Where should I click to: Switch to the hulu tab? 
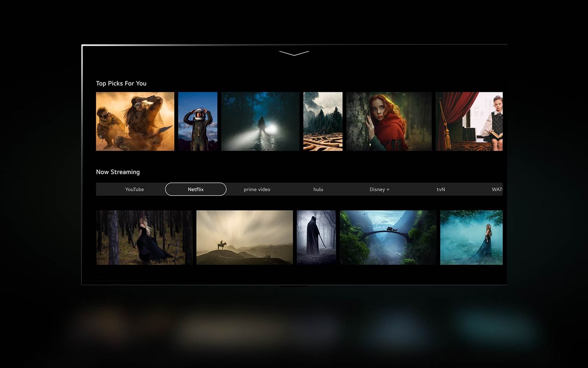[x=318, y=189]
